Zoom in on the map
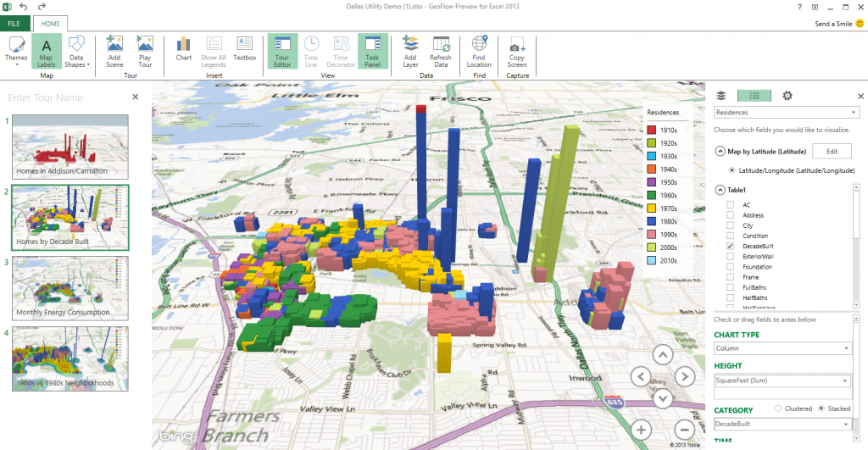The width and height of the screenshot is (868, 450). click(x=641, y=430)
